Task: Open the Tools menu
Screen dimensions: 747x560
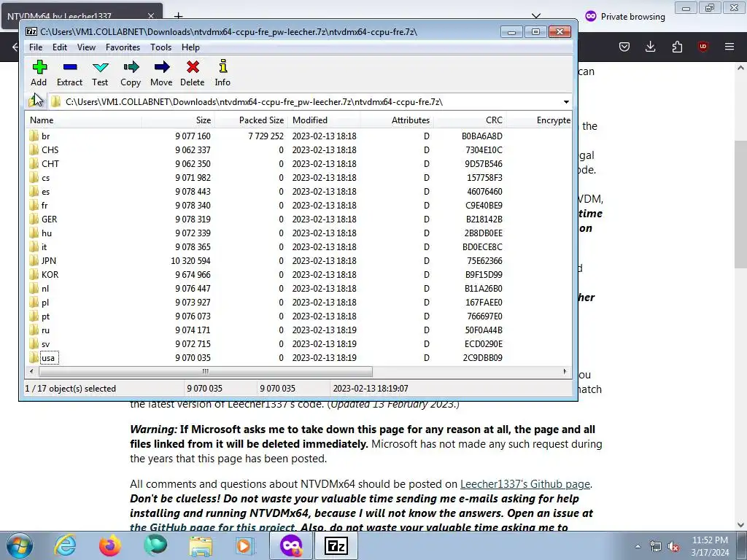Action: [x=160, y=47]
